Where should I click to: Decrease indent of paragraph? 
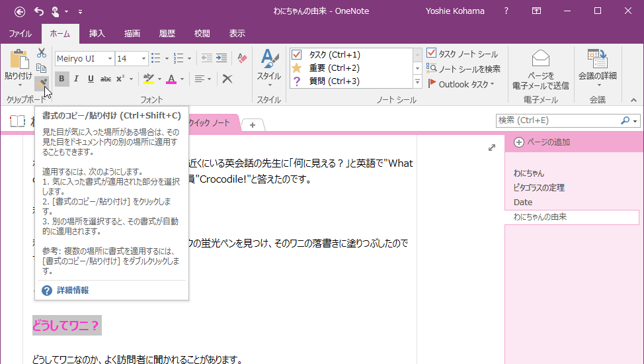(206, 58)
